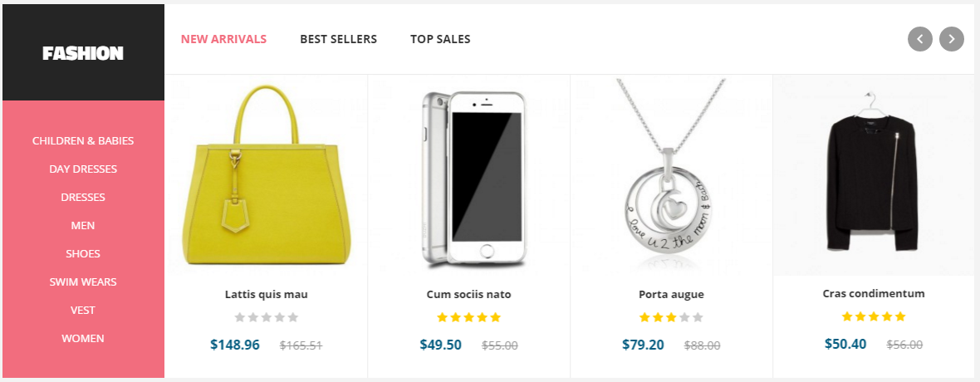
Task: Switch to the New Arrivals tab
Action: pos(223,39)
